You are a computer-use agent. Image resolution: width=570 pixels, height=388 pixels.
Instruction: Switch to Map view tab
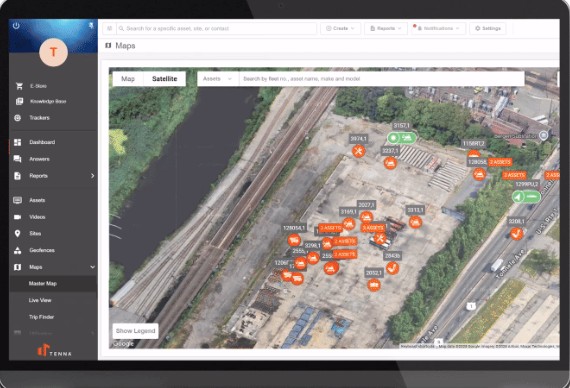point(128,79)
